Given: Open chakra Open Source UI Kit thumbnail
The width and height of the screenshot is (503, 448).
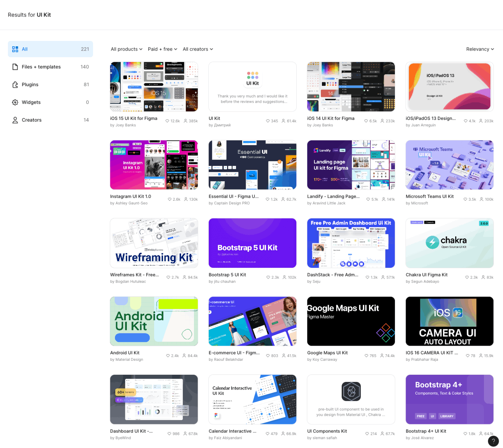Looking at the screenshot, I should click(x=449, y=243).
